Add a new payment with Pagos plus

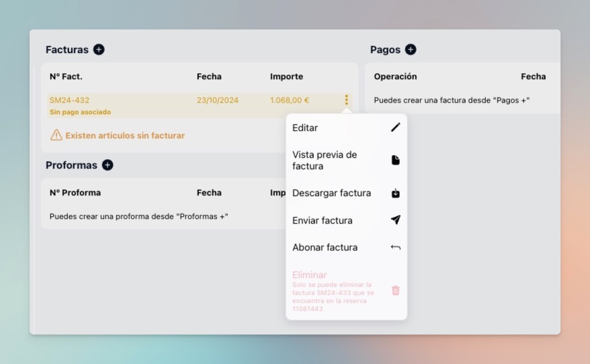[x=411, y=50]
